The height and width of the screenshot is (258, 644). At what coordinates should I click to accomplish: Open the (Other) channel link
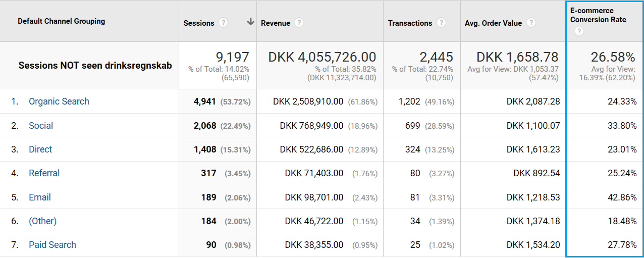click(42, 221)
